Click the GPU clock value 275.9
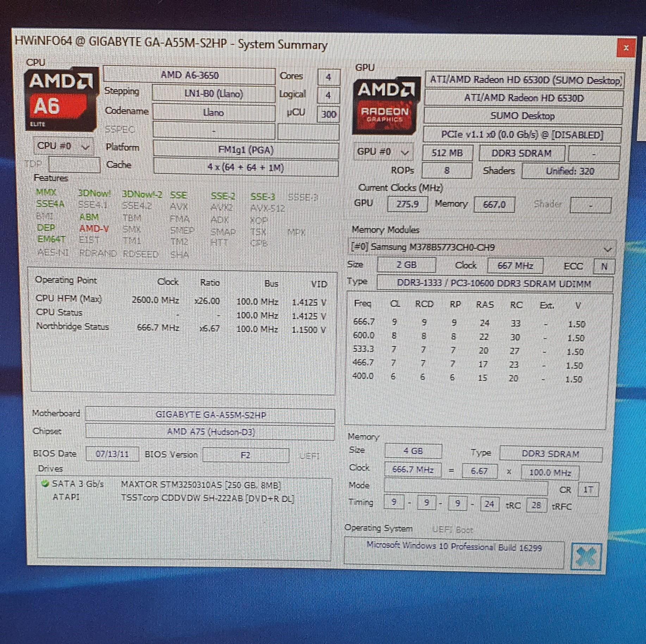This screenshot has width=646, height=644. click(408, 204)
